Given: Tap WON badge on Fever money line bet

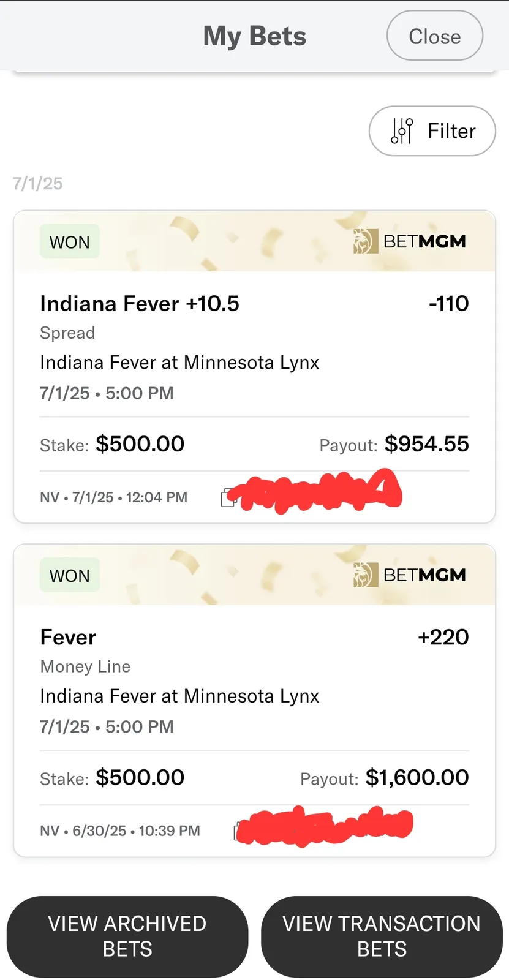Looking at the screenshot, I should pyautogui.click(x=69, y=576).
